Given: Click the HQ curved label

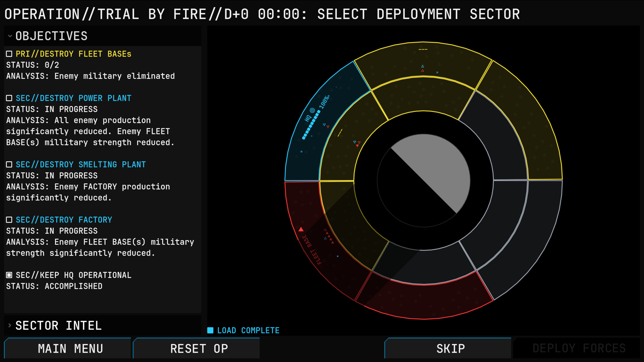Looking at the screenshot, I should [x=308, y=118].
